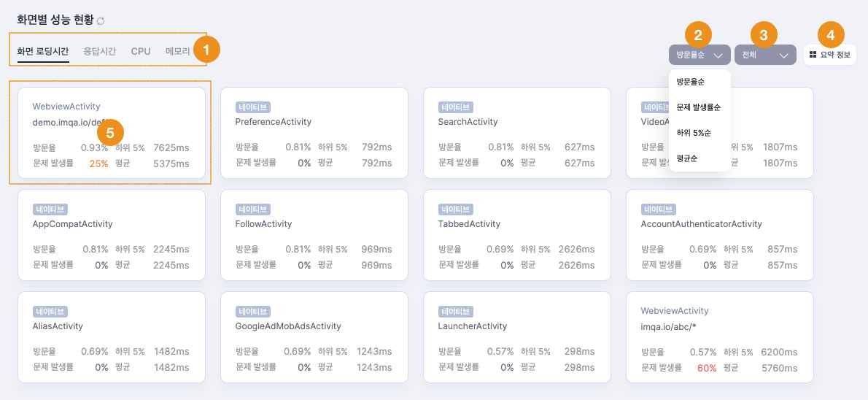Click the refresh icon beside 화면별 성능 현황
The height and width of the screenshot is (400, 868).
pyautogui.click(x=101, y=21)
